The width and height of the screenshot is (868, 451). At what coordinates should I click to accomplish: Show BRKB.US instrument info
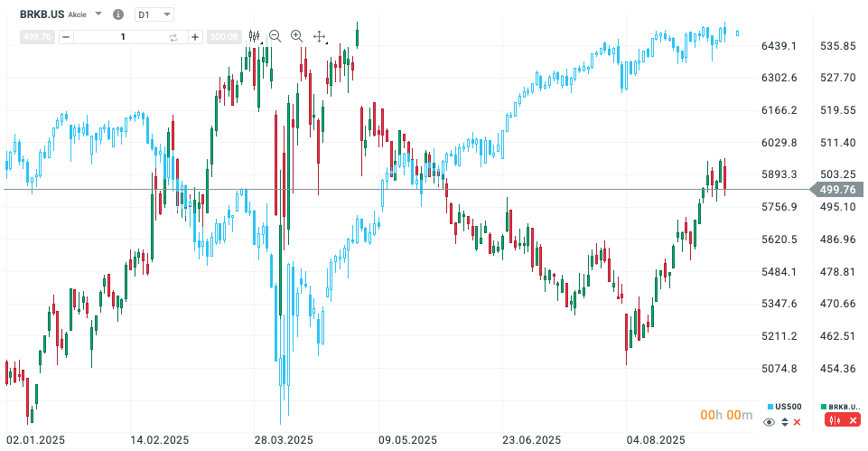pos(118,14)
